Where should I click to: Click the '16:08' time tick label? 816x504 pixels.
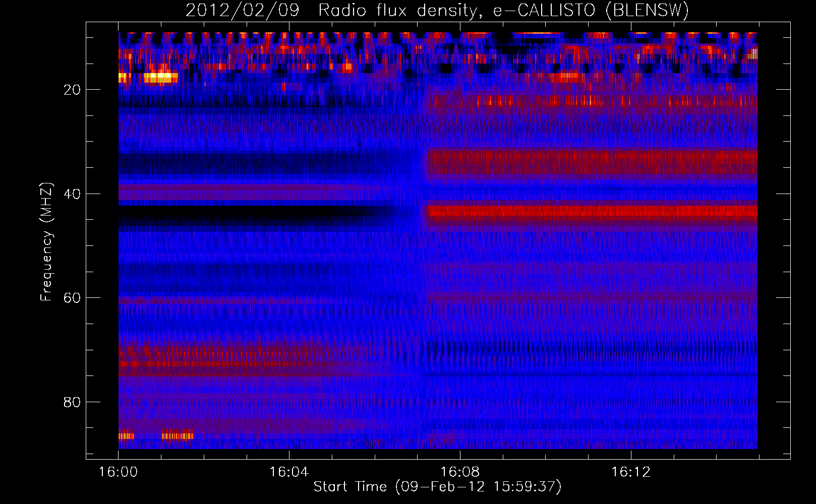[x=460, y=472]
